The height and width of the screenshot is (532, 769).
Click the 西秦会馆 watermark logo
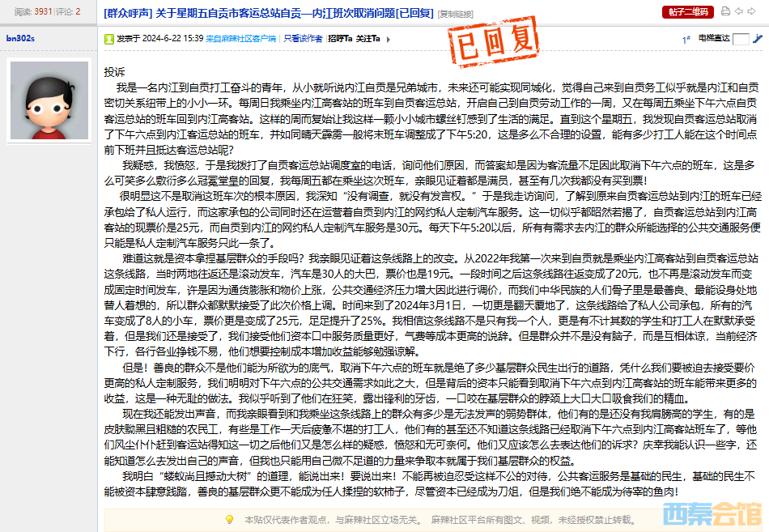712,512
